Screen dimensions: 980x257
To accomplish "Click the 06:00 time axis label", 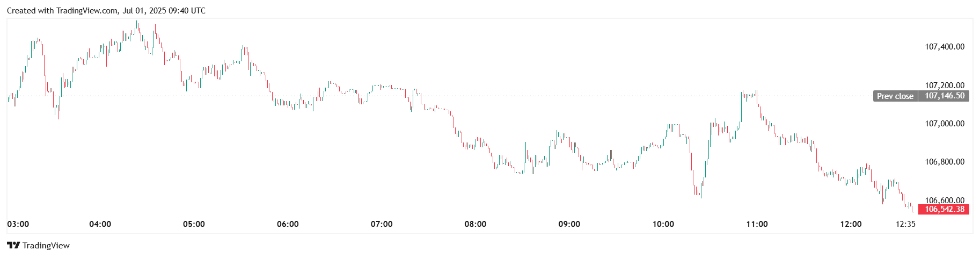I will click(288, 224).
